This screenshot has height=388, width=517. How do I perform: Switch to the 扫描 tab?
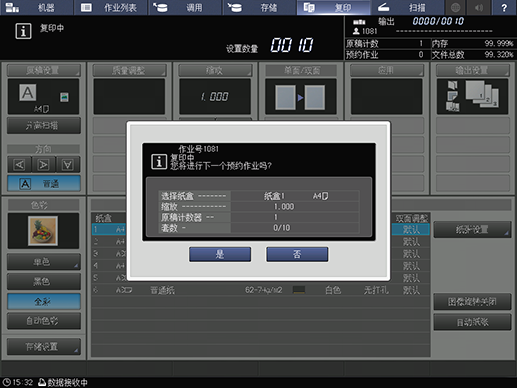coord(408,7)
